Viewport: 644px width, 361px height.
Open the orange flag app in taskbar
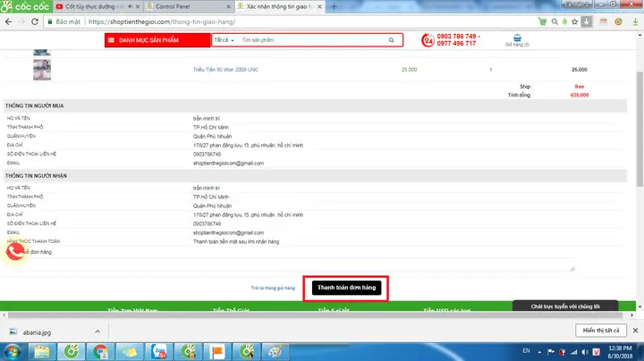tap(217, 352)
